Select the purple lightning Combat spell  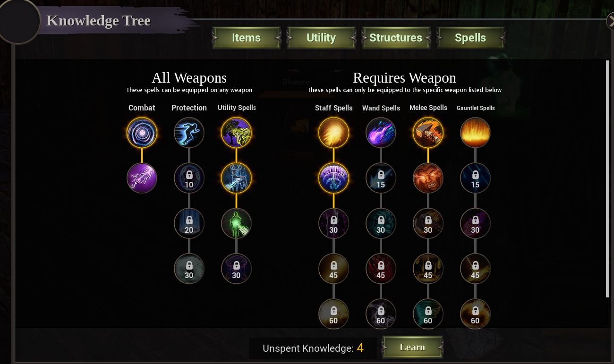142,178
